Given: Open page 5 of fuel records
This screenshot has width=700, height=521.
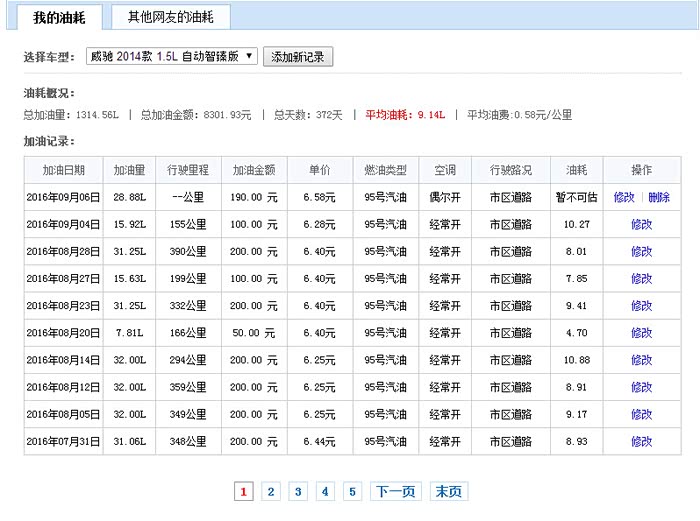Looking at the screenshot, I should 352,491.
